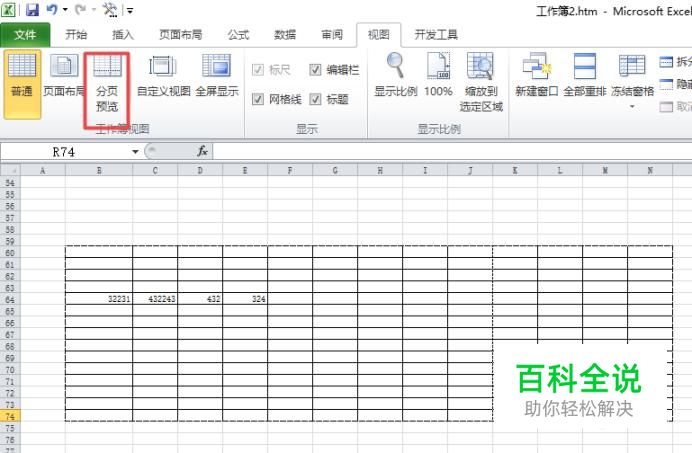Viewport: 692px width, 453px height.
Task: Switch to the 开发工具 ribbon tab
Action: (436, 35)
